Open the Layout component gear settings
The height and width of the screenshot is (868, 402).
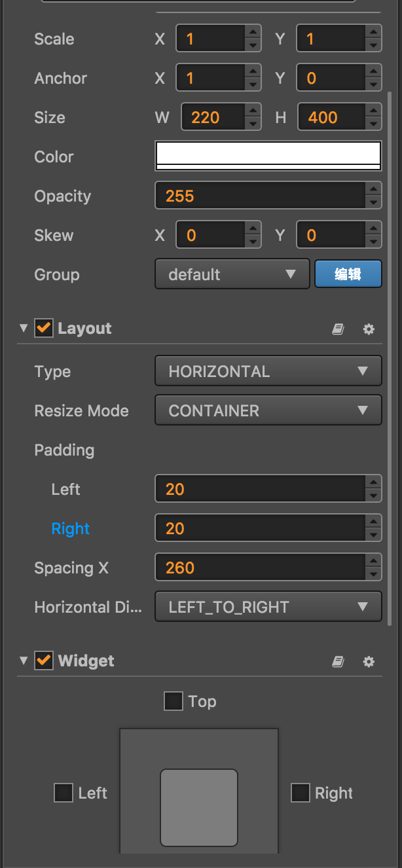pyautogui.click(x=369, y=329)
